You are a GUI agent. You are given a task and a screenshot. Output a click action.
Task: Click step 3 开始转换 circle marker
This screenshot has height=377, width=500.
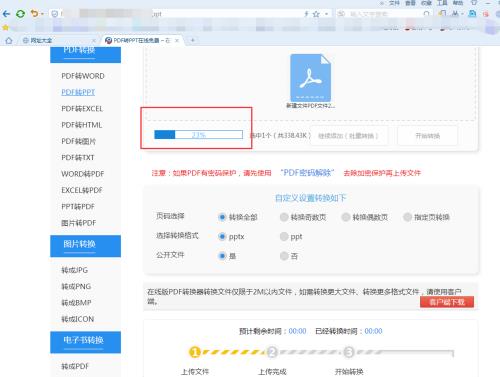(348, 352)
